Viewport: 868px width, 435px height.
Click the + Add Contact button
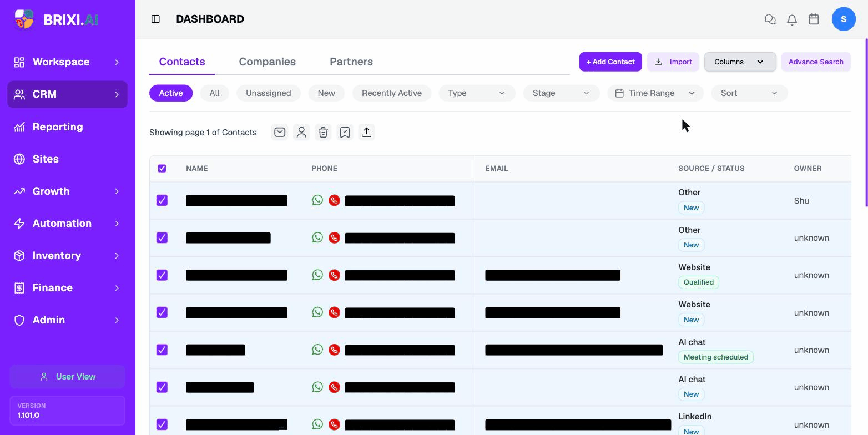click(x=610, y=62)
